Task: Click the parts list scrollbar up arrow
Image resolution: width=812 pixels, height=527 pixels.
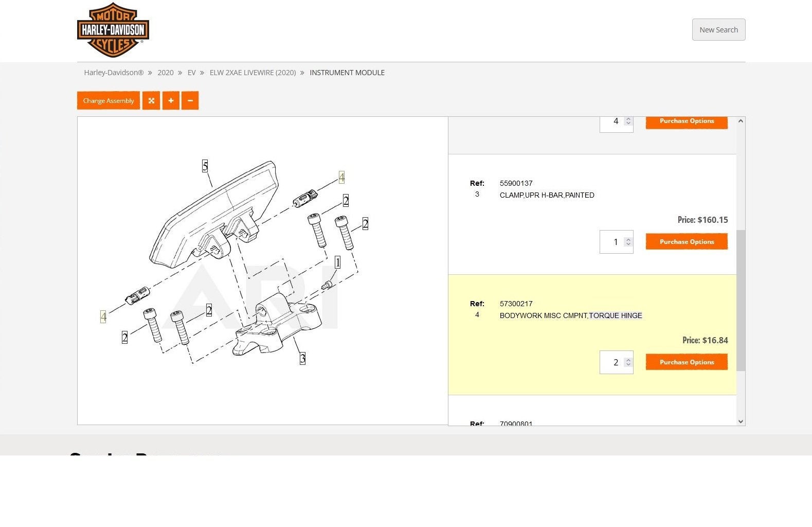Action: tap(741, 121)
